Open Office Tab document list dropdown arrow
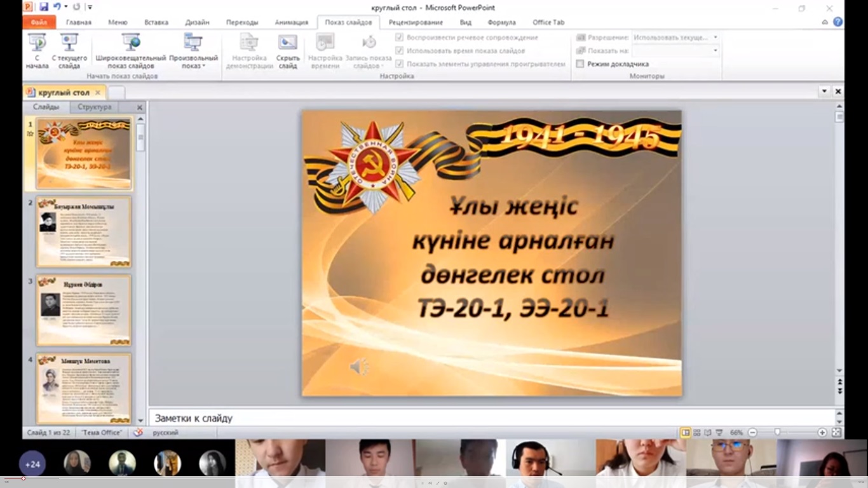The width and height of the screenshot is (868, 488). pyautogui.click(x=824, y=91)
